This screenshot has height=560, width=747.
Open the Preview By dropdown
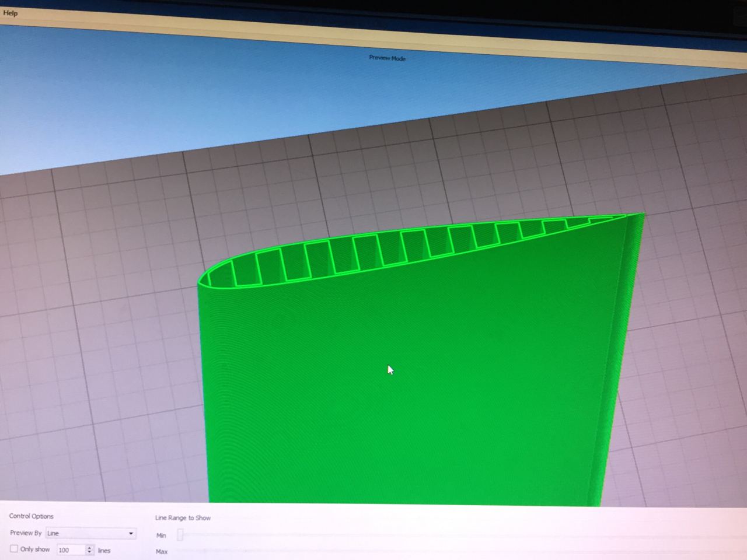pyautogui.click(x=91, y=533)
